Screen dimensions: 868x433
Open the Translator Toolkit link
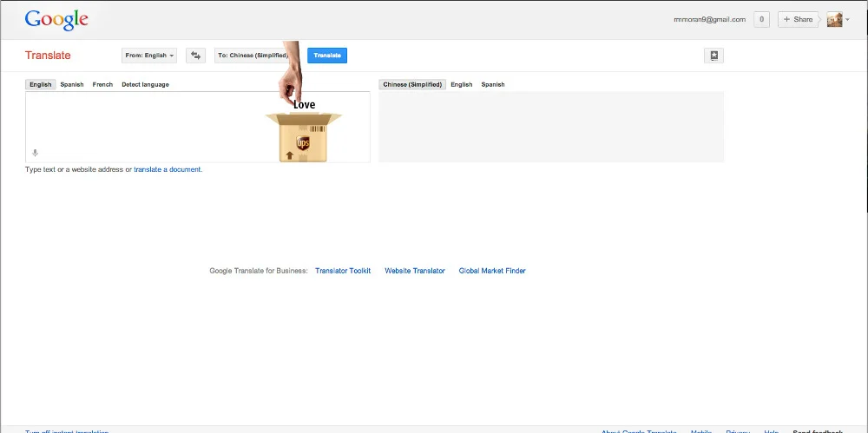click(x=343, y=271)
